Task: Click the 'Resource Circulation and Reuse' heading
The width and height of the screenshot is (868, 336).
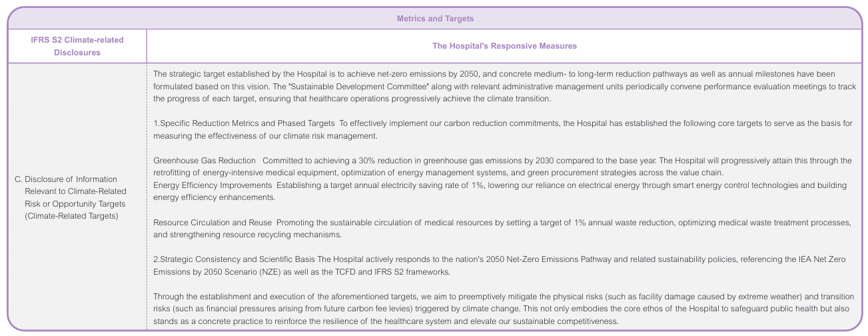Action: point(212,222)
